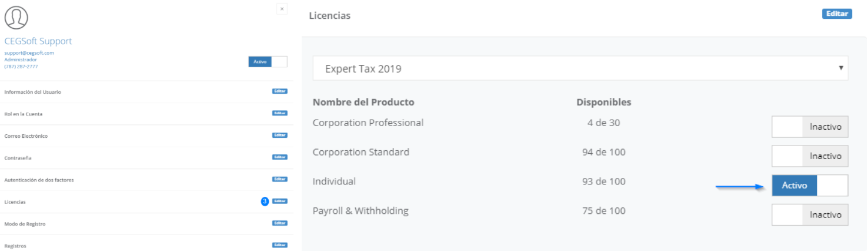Image resolution: width=868 pixels, height=251 pixels.
Task: Click the dropdown arrow of product selector
Action: tap(840, 68)
